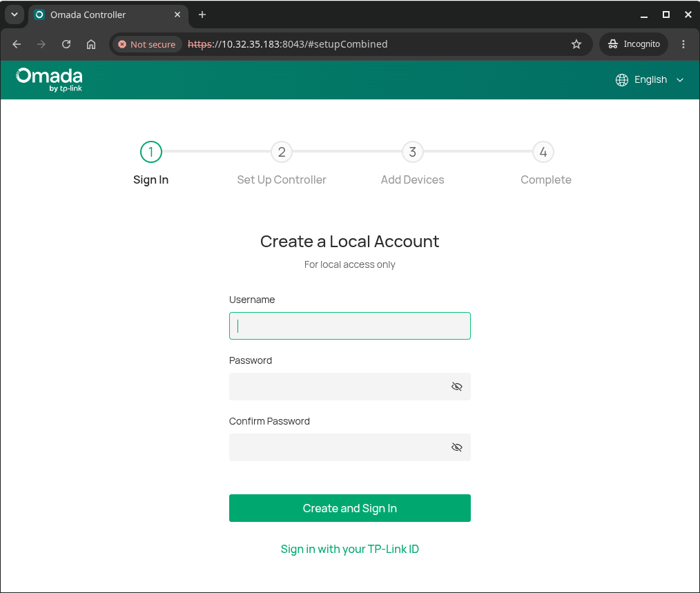Screen dimensions: 700x593
Task: Focus the Confirm Password input field
Action: tap(349, 447)
